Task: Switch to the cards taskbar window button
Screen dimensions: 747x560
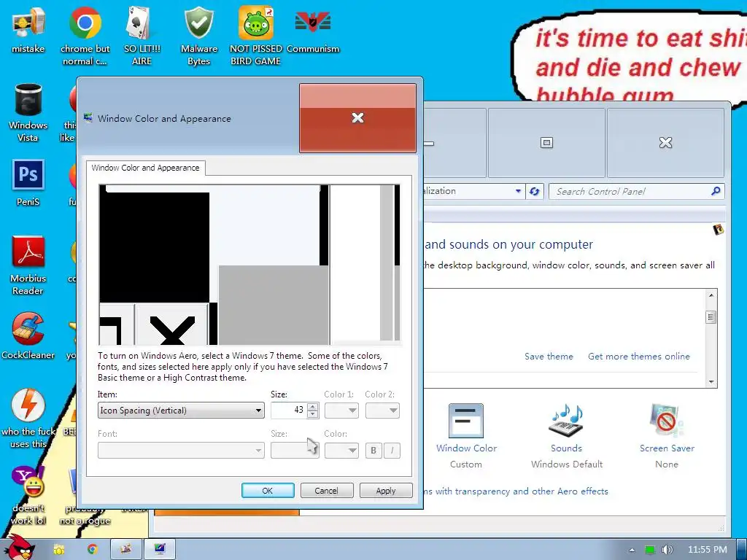Action: pos(125,550)
